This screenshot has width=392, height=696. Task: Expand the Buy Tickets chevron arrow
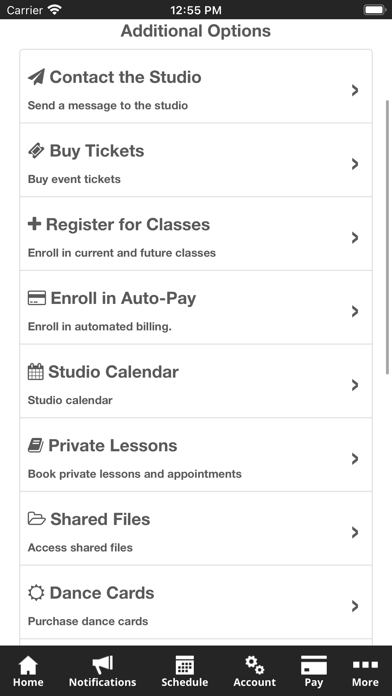coord(355,164)
